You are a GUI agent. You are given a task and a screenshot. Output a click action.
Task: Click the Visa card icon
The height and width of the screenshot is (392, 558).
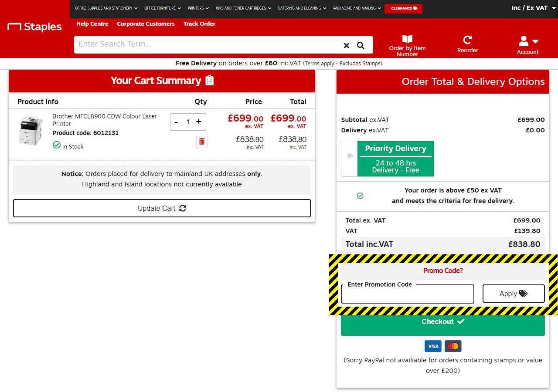click(x=433, y=346)
